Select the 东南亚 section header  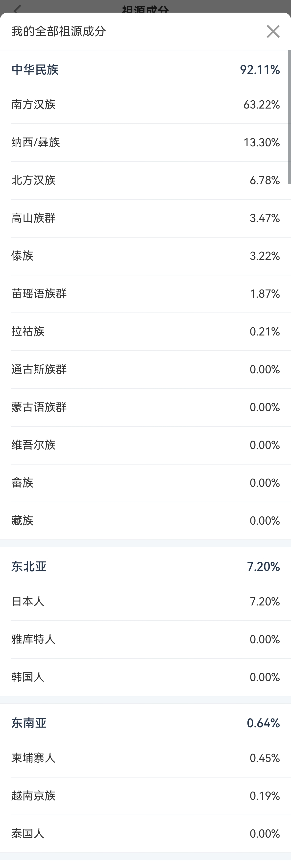(145, 723)
